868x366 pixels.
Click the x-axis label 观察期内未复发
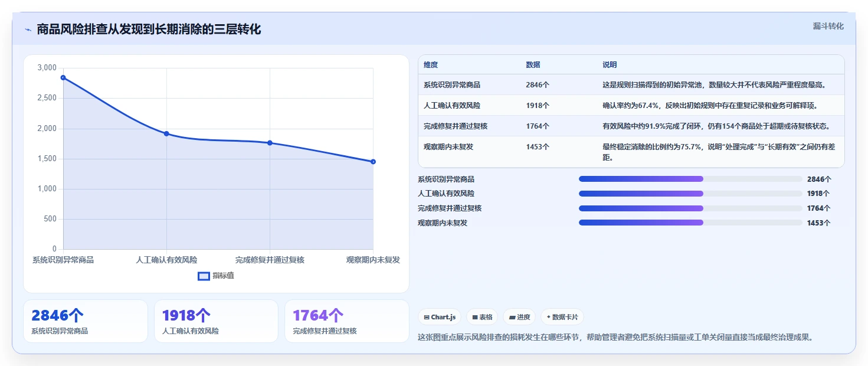click(x=373, y=260)
